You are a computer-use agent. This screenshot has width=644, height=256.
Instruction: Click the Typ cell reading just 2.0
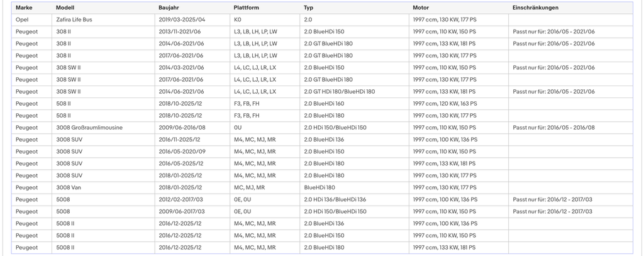coord(354,19)
